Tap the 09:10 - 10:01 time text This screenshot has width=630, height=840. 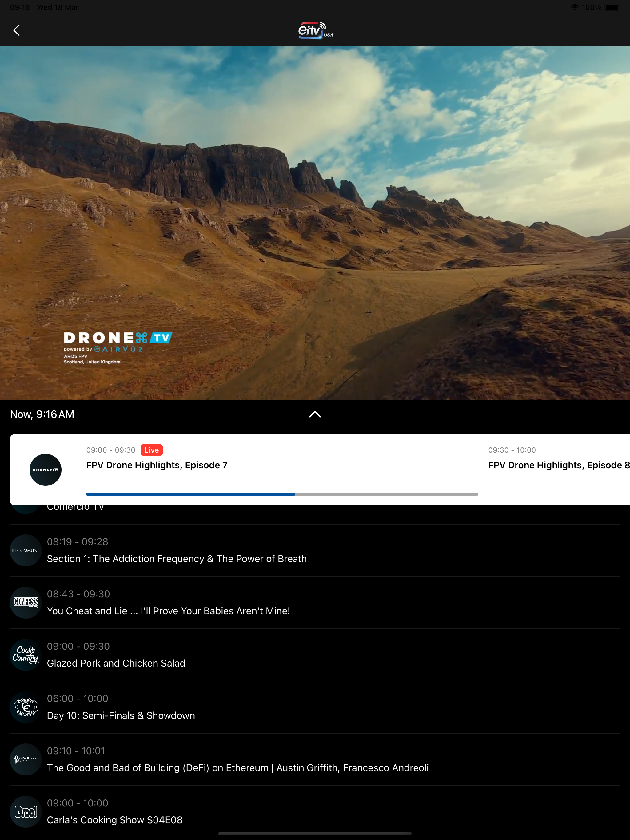pos(76,751)
